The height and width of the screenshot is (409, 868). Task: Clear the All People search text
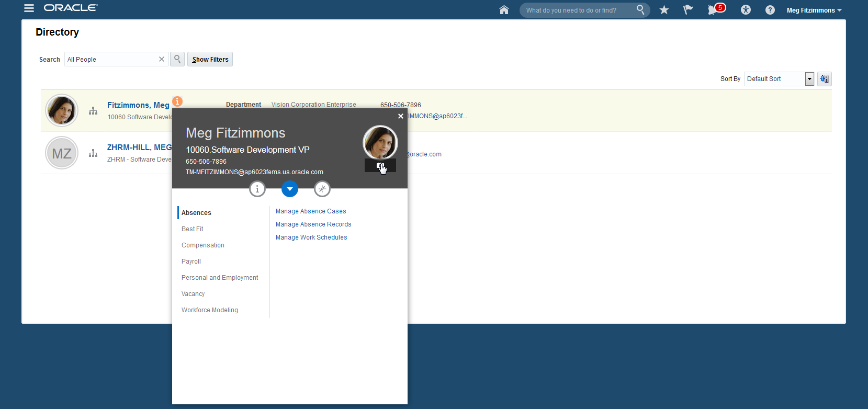coord(162,59)
